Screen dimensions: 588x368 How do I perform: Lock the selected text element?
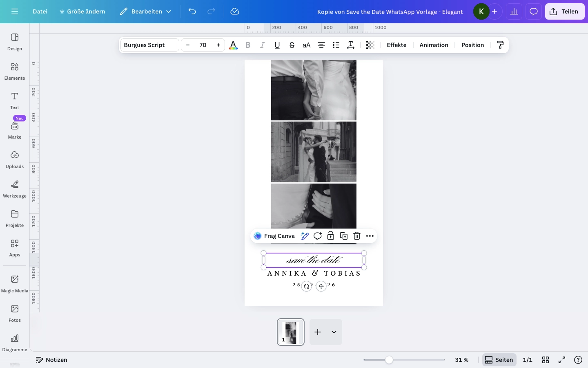(x=331, y=236)
